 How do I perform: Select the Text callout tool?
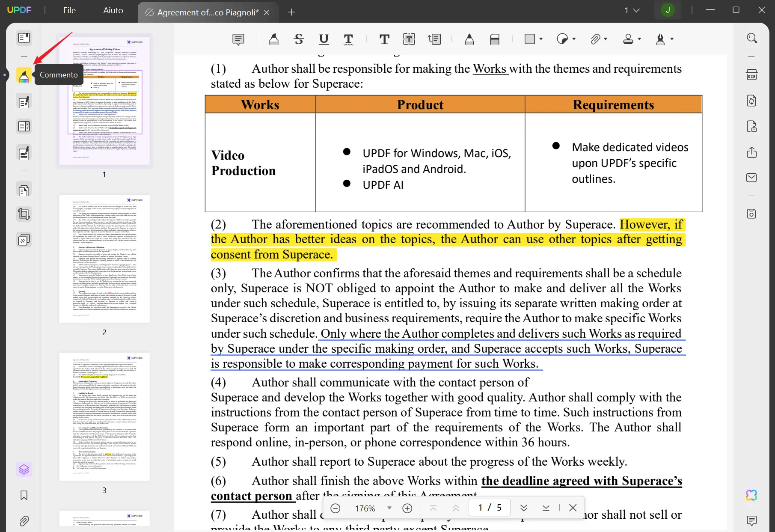434,39
